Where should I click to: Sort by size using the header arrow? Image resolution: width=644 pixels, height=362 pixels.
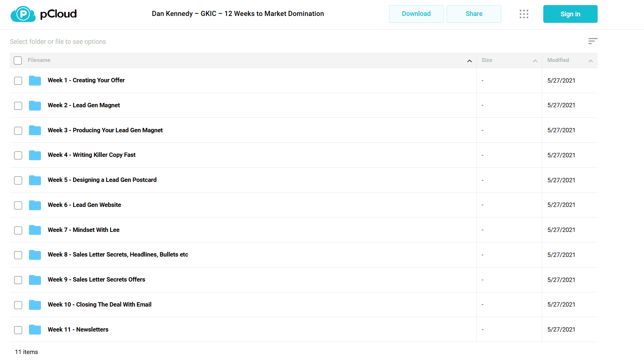[x=535, y=61]
